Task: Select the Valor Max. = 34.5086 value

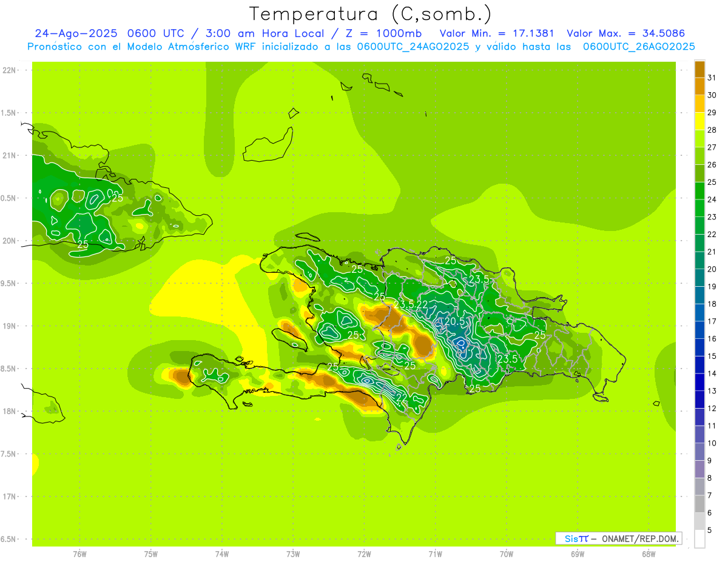Action: click(x=625, y=33)
